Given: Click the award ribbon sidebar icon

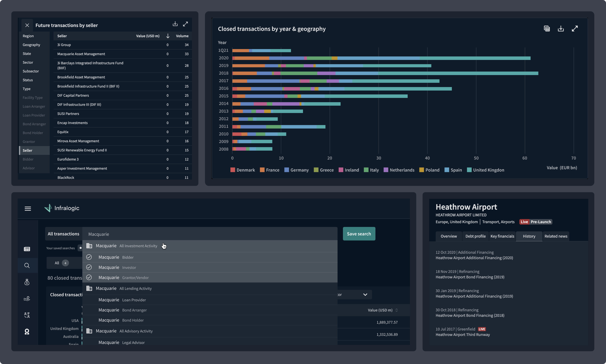Looking at the screenshot, I should pyautogui.click(x=27, y=332).
